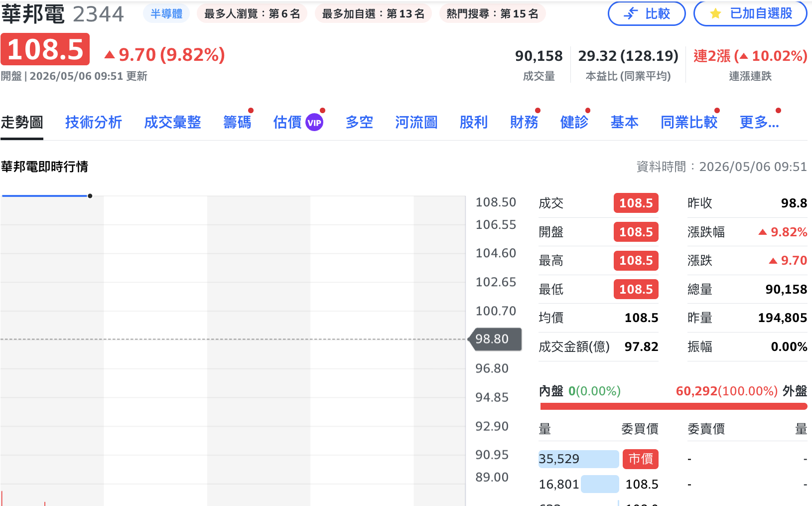Click the 最低 108.5 value badge
This screenshot has height=506, width=812.
tap(636, 289)
